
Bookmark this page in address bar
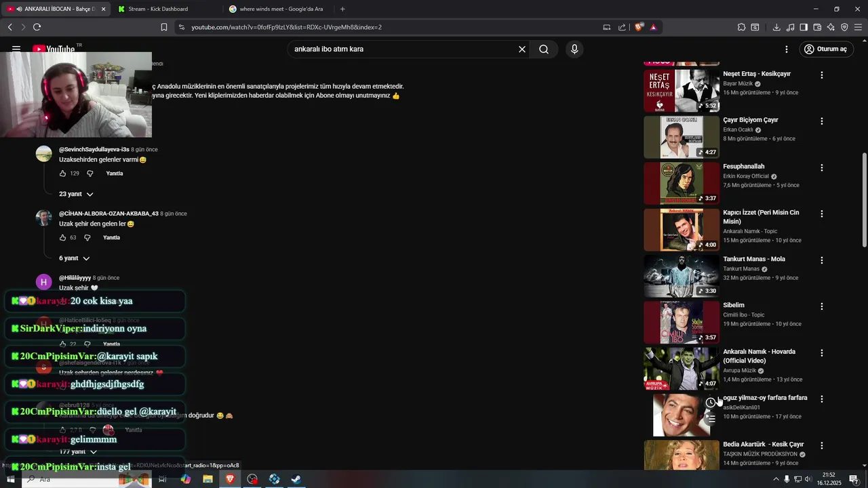(164, 27)
